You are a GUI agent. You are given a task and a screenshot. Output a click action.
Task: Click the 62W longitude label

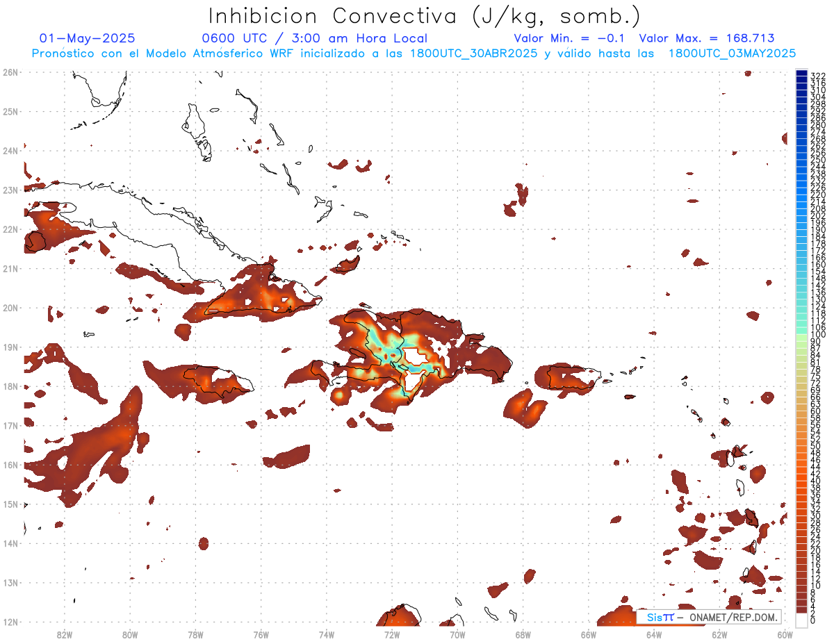[x=719, y=634]
